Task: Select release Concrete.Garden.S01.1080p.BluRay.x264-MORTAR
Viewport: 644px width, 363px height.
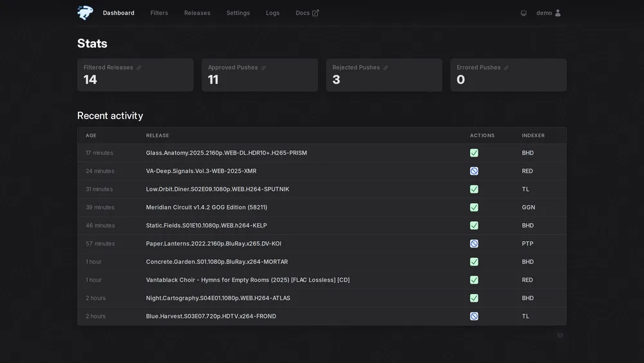Action: pos(217,262)
